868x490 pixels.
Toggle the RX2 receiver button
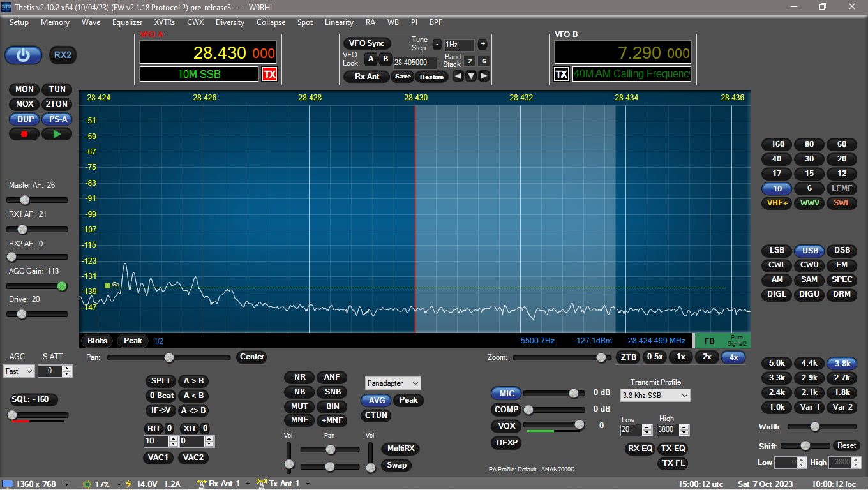point(63,55)
